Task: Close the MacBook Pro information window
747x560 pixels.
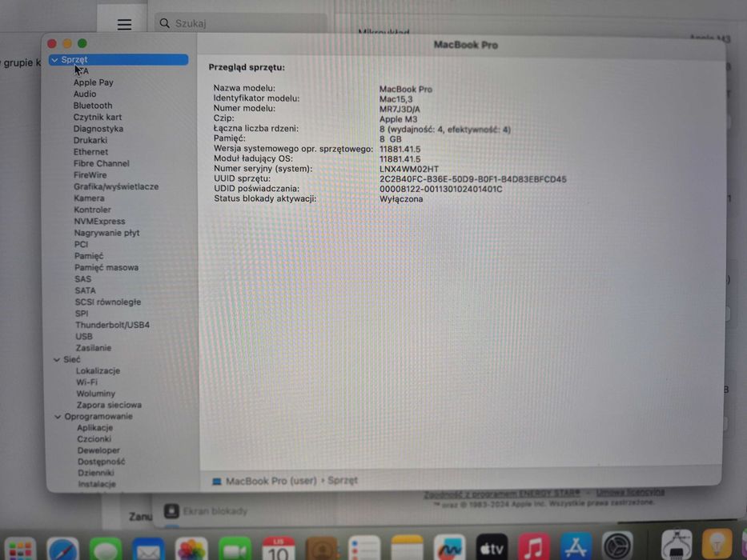Action: click(52, 44)
